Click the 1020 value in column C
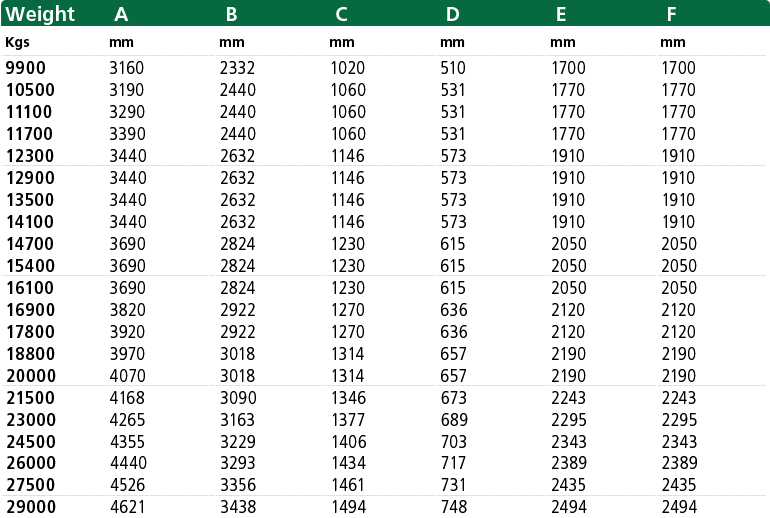Screen dimensions: 770x518 (348, 68)
